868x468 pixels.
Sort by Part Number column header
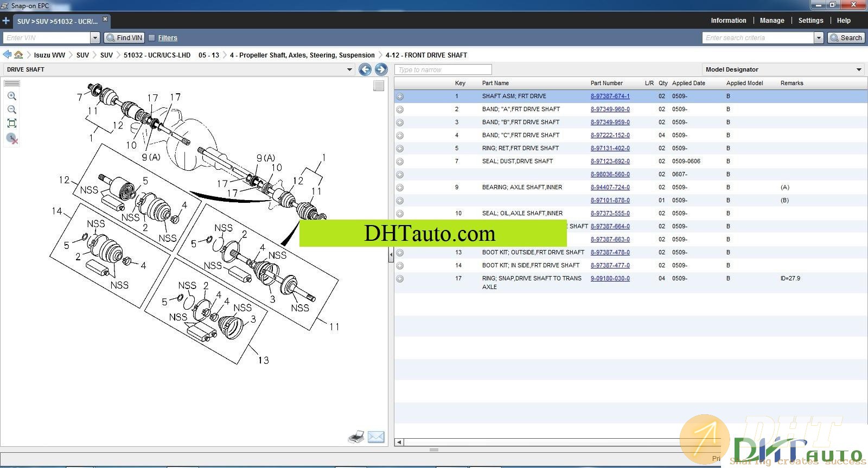pyautogui.click(x=607, y=83)
